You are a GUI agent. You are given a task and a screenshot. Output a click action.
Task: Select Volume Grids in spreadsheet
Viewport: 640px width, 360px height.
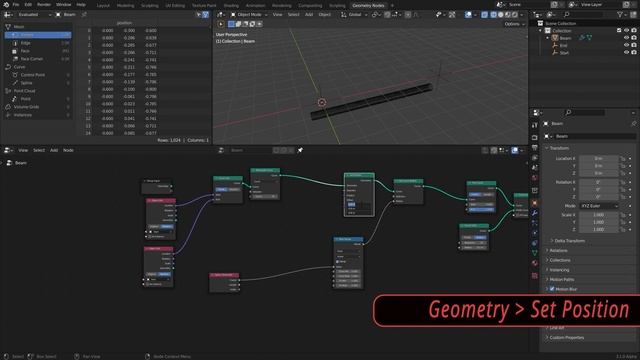(27, 107)
